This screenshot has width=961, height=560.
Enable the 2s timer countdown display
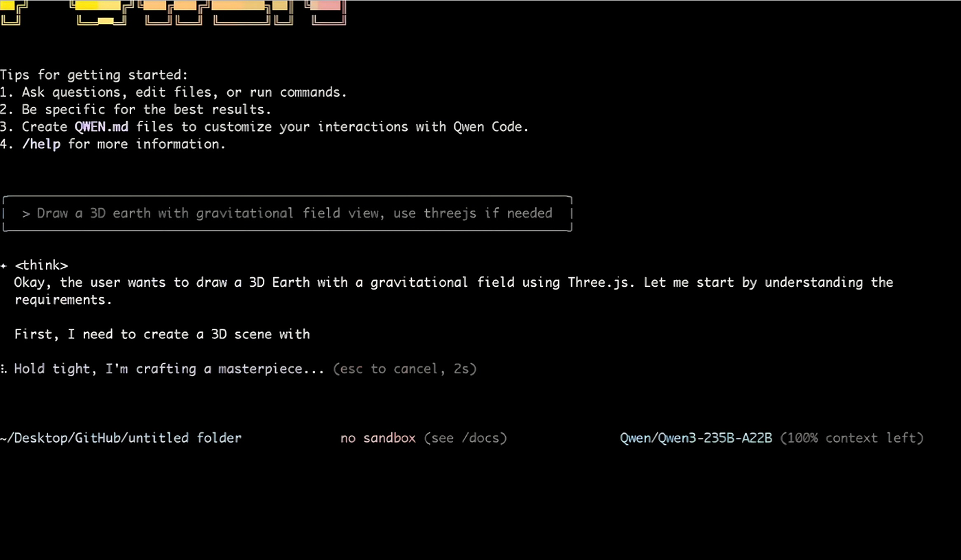coord(463,369)
